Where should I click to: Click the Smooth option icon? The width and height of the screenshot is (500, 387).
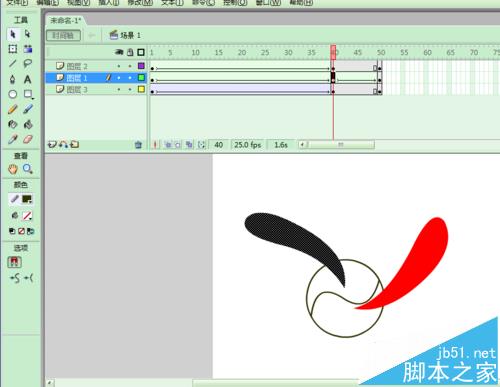(15, 277)
